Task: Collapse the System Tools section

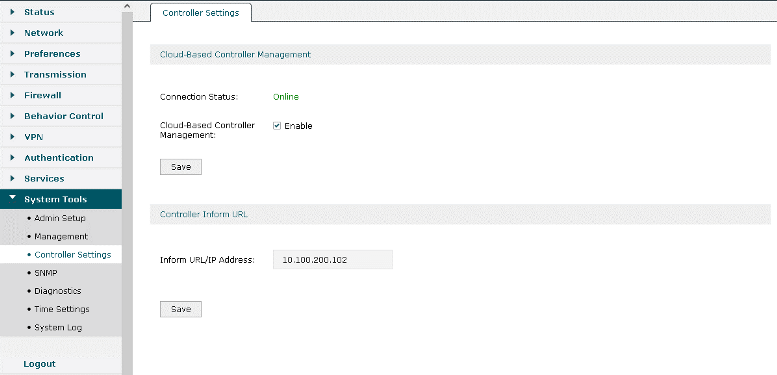Action: pos(60,199)
